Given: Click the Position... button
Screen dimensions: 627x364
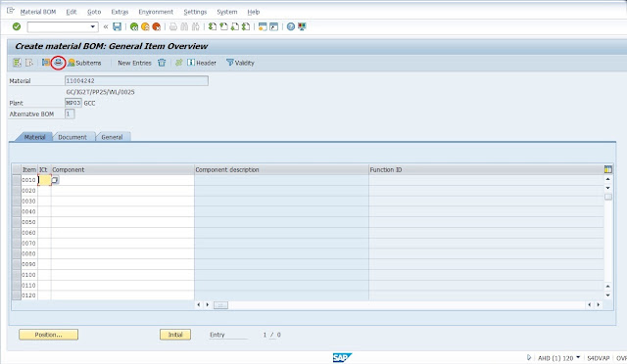Looking at the screenshot, I should [48, 335].
